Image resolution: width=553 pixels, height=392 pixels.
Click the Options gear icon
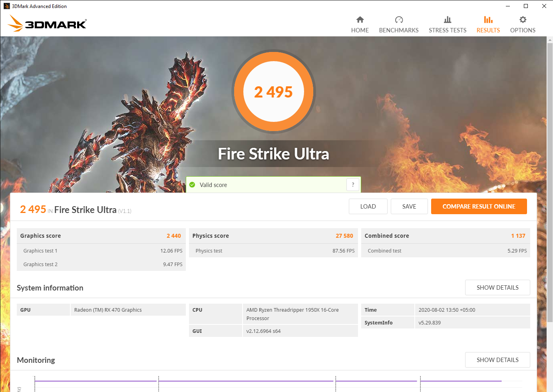pos(523,20)
